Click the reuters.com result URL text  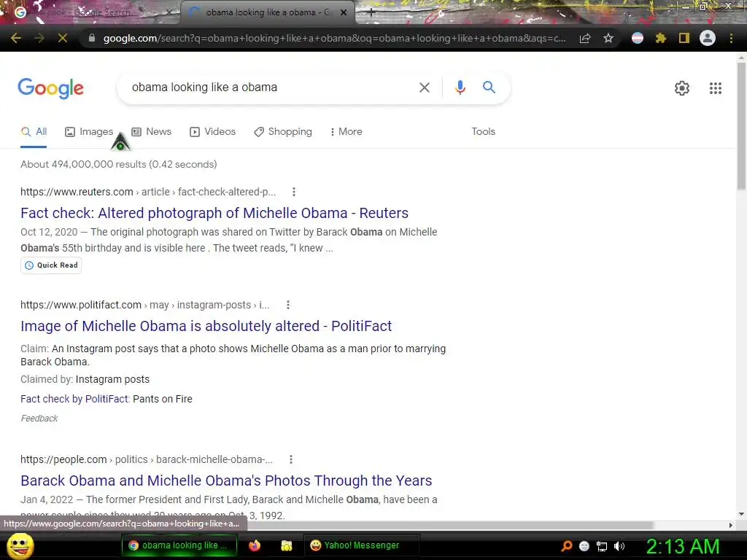pyautogui.click(x=147, y=192)
